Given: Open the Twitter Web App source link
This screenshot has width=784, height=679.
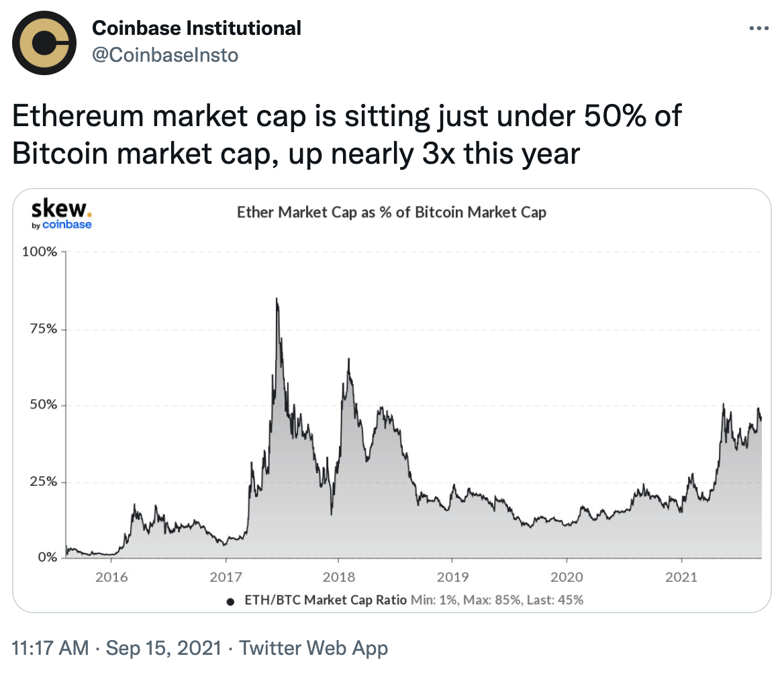Looking at the screenshot, I should [x=313, y=648].
